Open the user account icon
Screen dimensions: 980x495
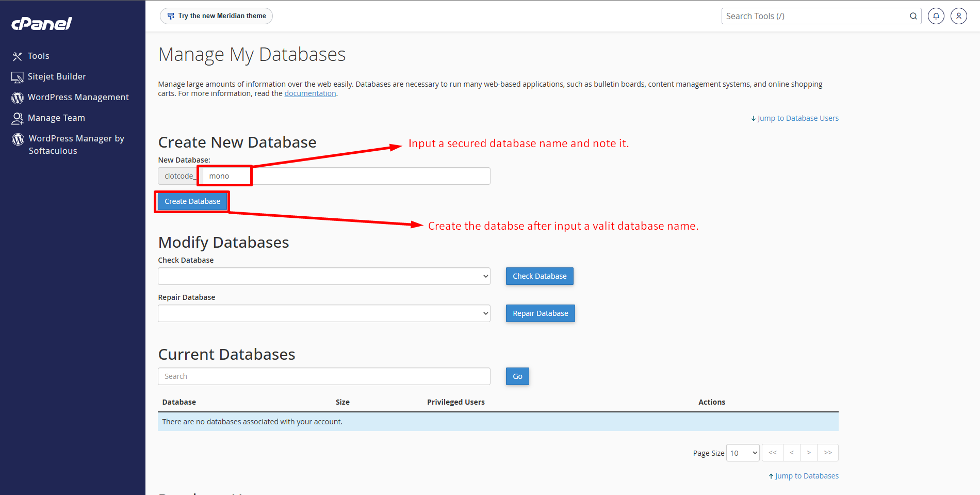959,16
